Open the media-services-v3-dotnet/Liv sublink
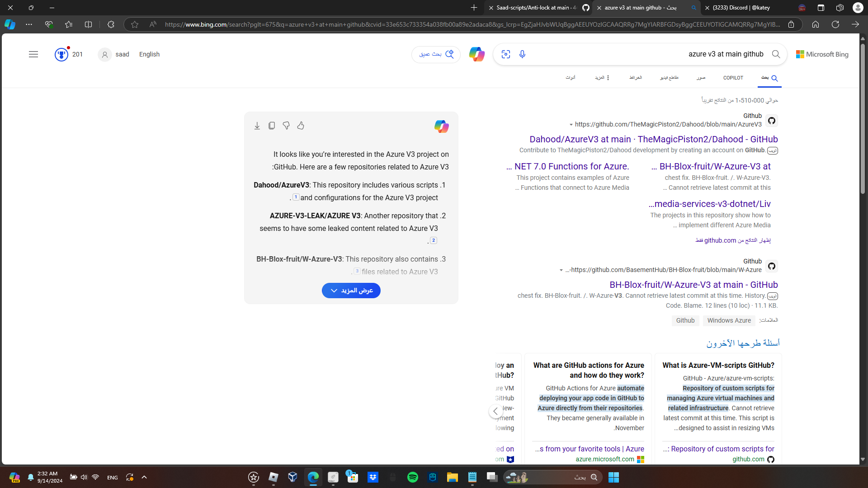 (710, 204)
